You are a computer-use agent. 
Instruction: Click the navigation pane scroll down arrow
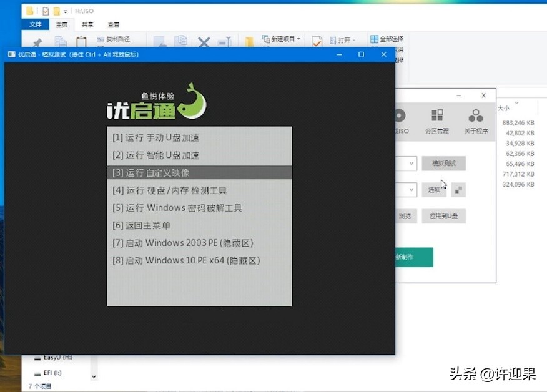(x=94, y=376)
